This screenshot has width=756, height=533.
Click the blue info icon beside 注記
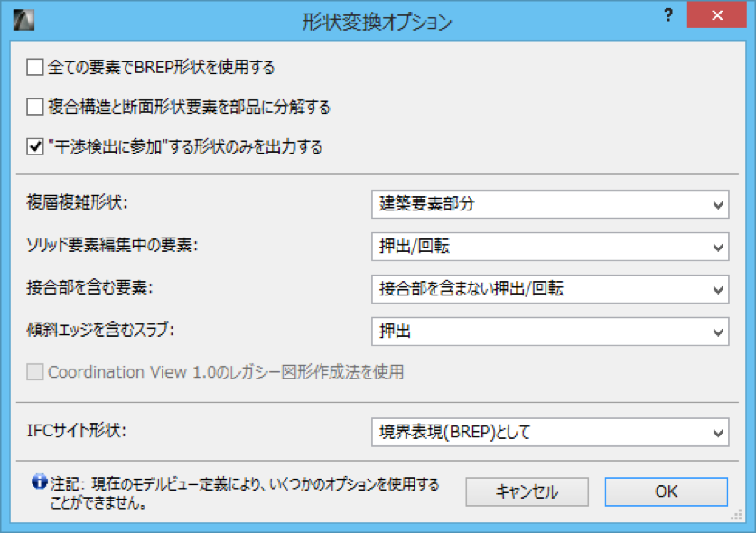(40, 482)
